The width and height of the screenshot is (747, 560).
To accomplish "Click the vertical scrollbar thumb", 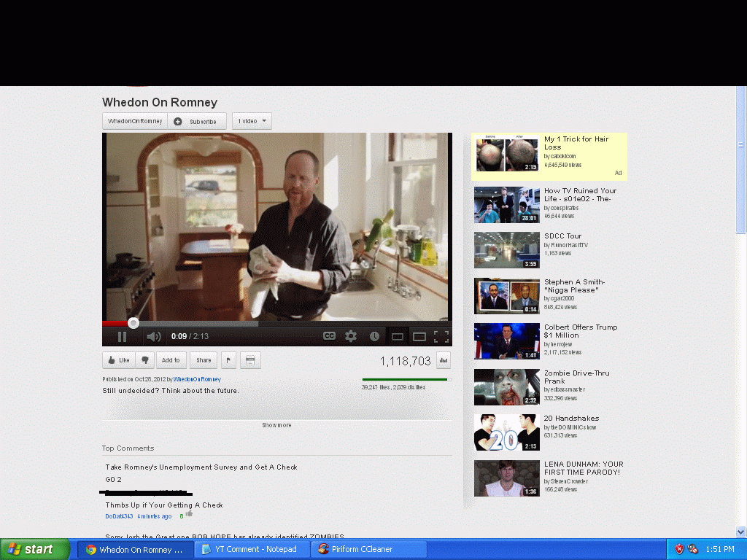I will (741, 160).
